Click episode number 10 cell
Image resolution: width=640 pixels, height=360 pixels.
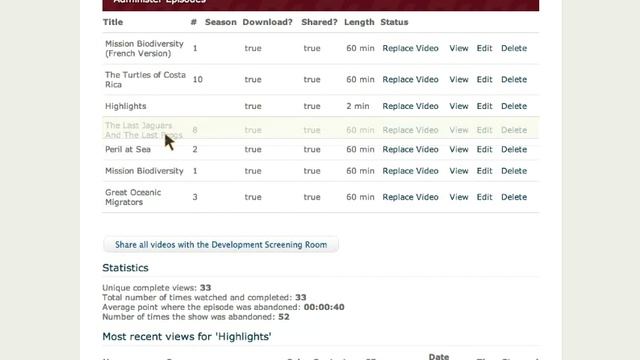tap(198, 80)
